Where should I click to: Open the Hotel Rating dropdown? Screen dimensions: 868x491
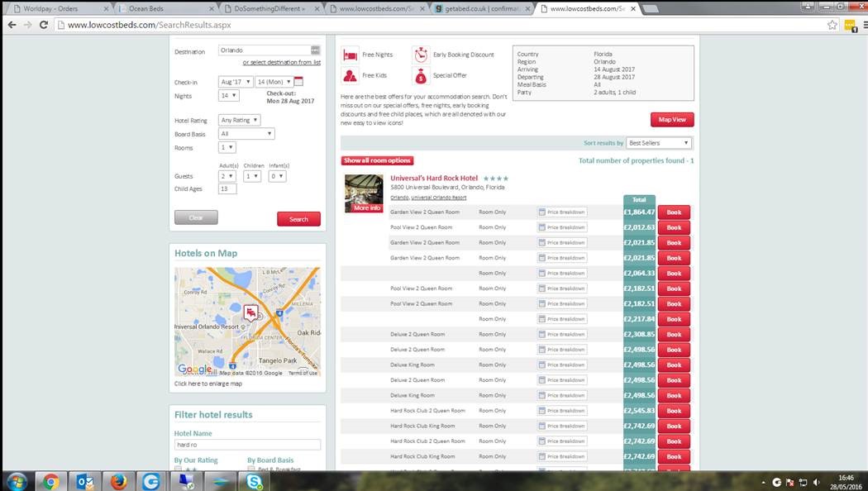tap(239, 120)
